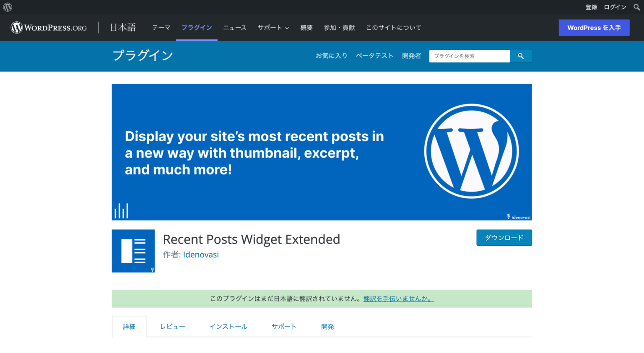Screen dimensions: 644x353
Task: Select the 開発 tab
Action: pos(327,326)
